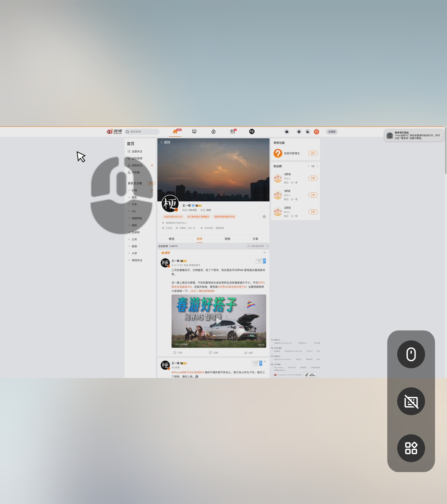
Task: Select 全部关注 in the sidebar
Action: click(137, 151)
